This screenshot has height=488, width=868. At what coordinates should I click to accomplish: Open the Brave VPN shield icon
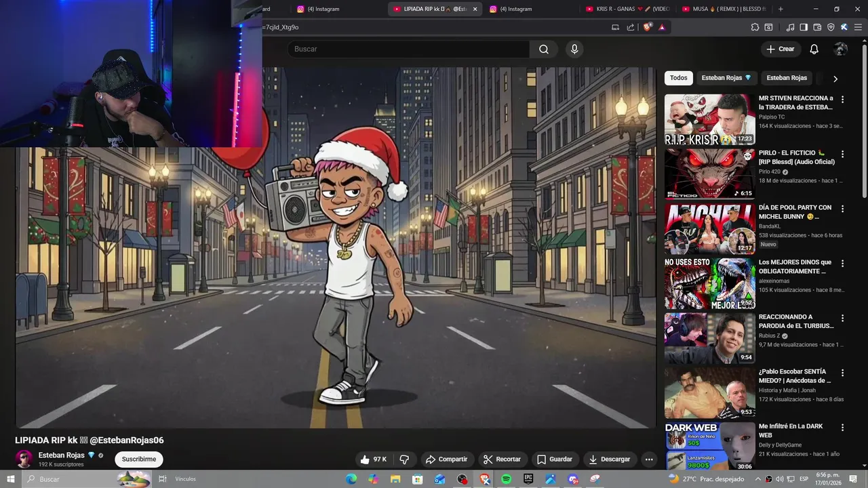(831, 27)
